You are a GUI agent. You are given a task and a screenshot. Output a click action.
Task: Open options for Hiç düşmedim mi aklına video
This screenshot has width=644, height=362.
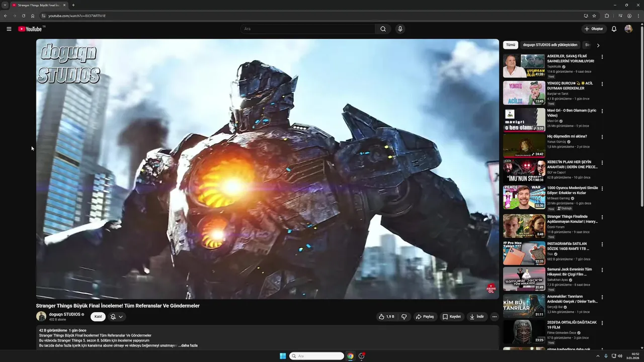point(602,137)
